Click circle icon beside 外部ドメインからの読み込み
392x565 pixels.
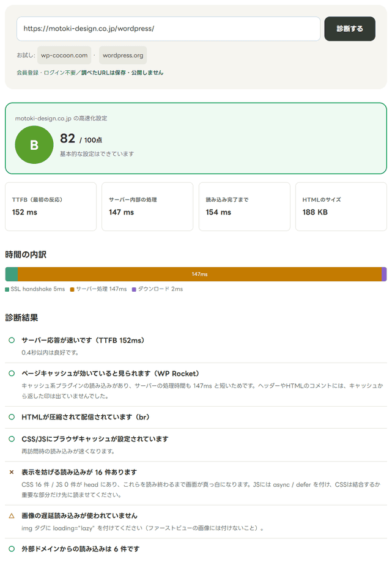12,548
